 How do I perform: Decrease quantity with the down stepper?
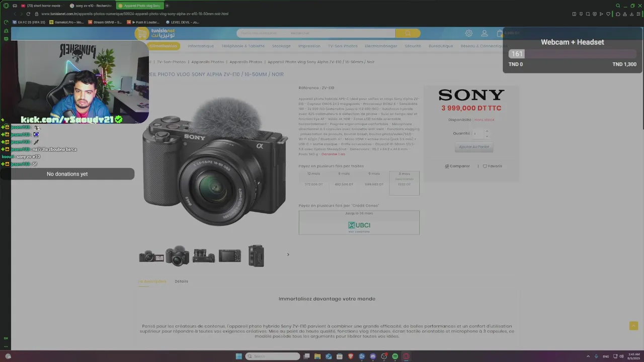(486, 136)
